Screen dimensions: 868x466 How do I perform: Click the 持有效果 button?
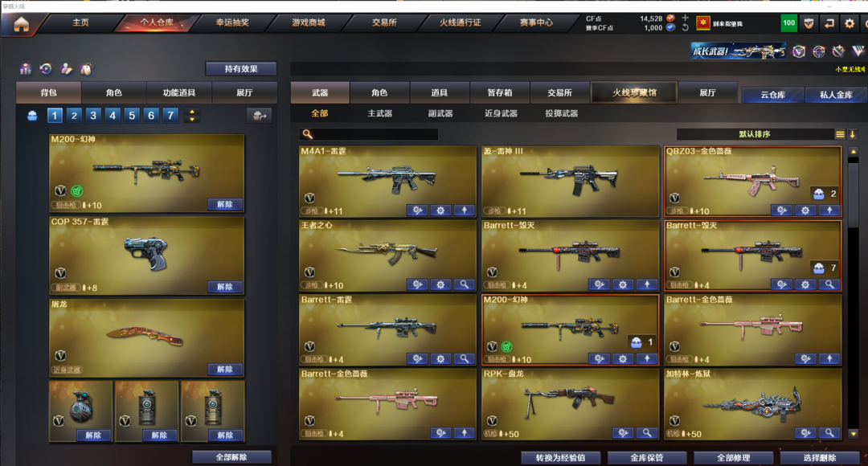coord(241,68)
